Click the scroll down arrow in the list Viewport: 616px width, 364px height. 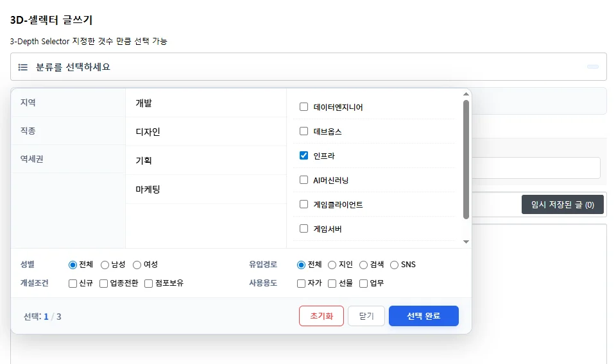(x=466, y=242)
